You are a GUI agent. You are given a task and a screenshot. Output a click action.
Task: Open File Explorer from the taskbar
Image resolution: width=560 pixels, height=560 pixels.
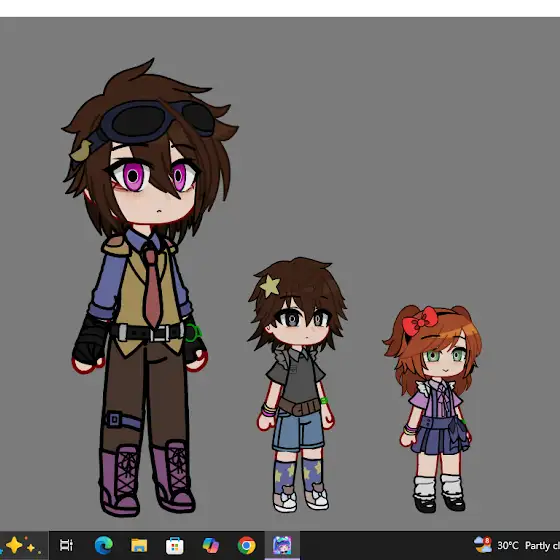139,545
